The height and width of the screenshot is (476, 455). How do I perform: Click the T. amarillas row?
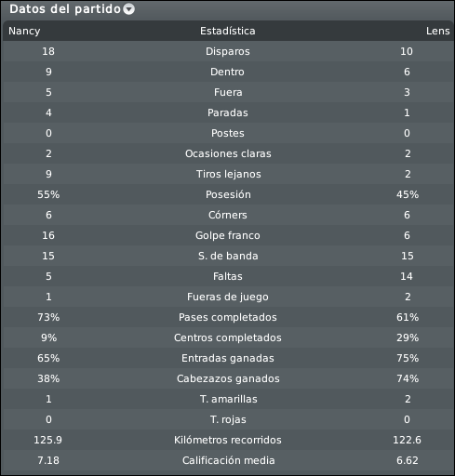pyautogui.click(x=228, y=399)
